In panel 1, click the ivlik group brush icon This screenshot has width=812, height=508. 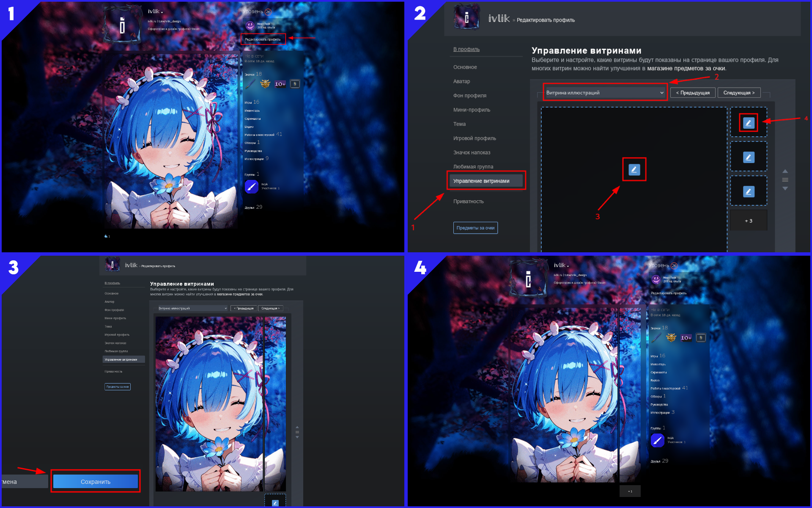251,186
